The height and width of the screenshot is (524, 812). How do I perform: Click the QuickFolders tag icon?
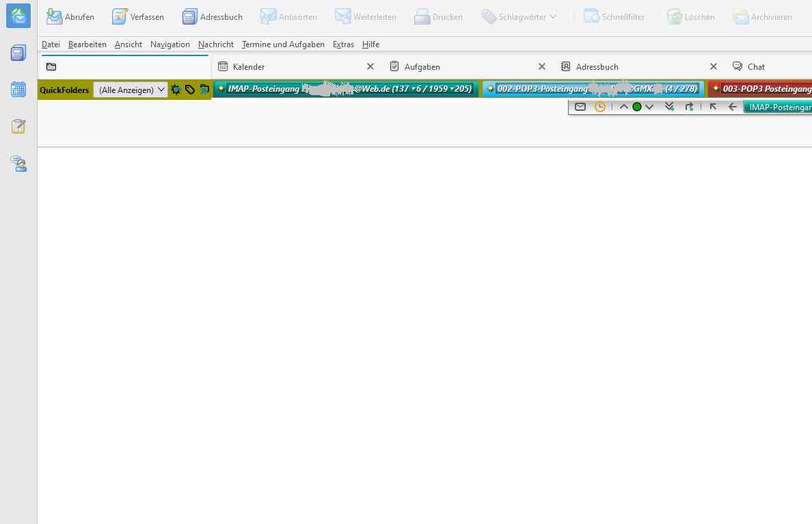click(190, 90)
